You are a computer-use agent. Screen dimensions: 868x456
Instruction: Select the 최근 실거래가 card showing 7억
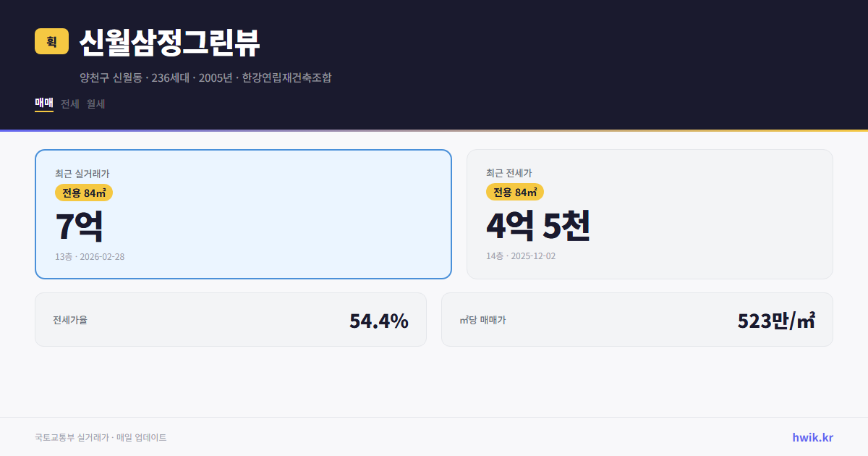242,214
